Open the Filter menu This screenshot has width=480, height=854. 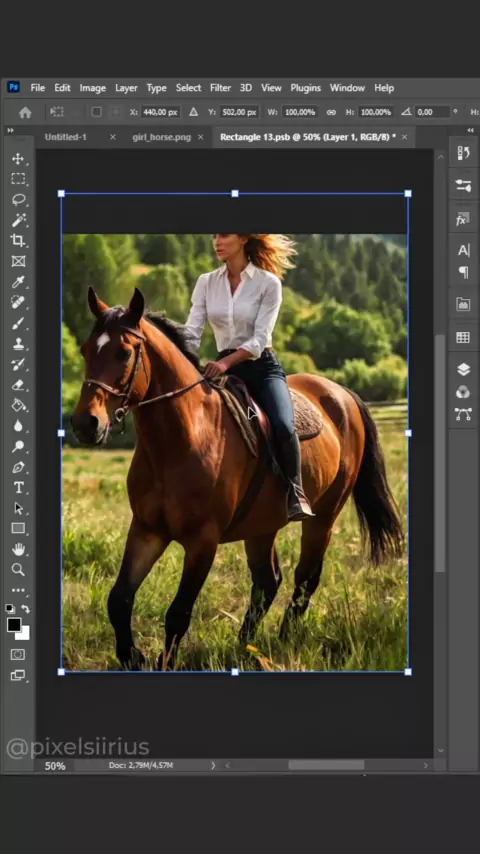tap(220, 88)
